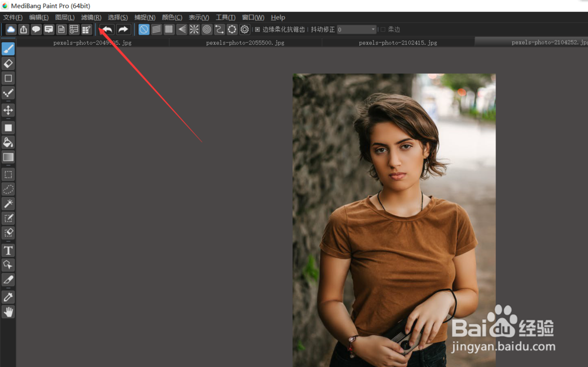Open the 编辑(E) menu

click(x=39, y=17)
